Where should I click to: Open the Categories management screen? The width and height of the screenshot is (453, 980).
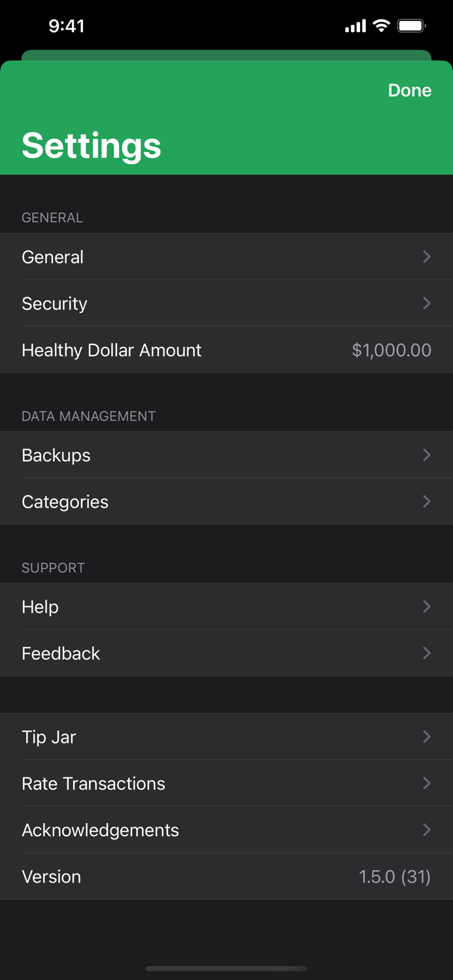pyautogui.click(x=65, y=502)
